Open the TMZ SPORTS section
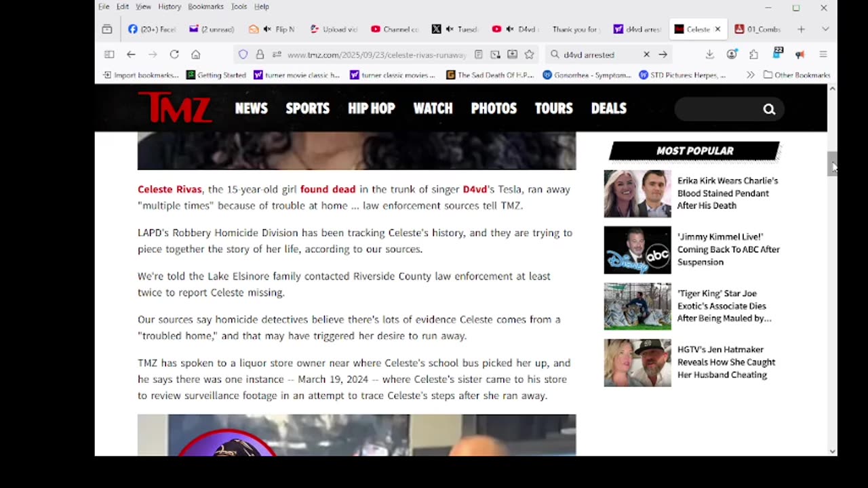The height and width of the screenshot is (488, 868). (x=307, y=108)
